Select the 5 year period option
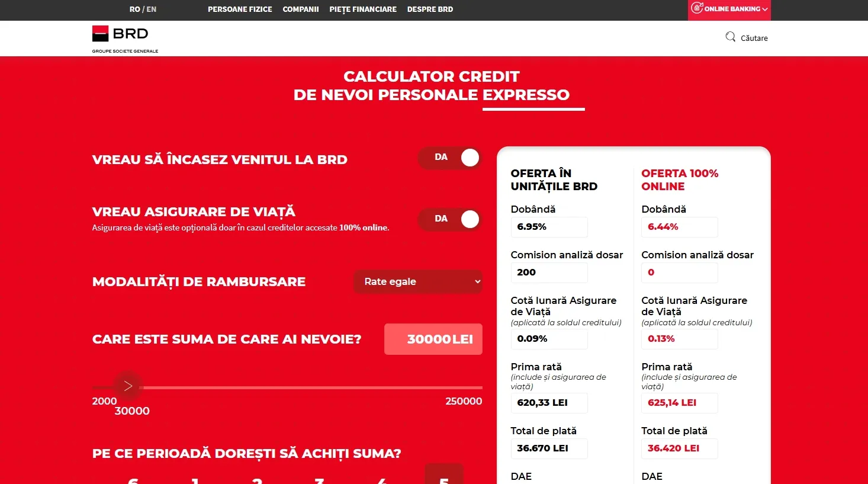868x484 pixels. (x=444, y=477)
